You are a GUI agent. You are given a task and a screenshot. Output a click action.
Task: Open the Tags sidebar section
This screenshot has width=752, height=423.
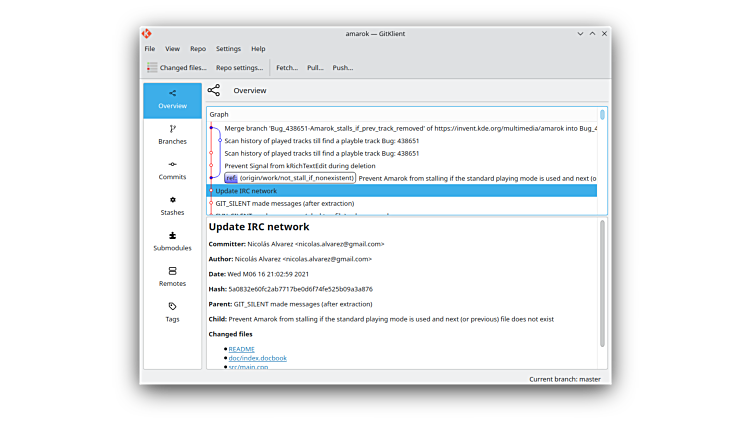pos(172,312)
